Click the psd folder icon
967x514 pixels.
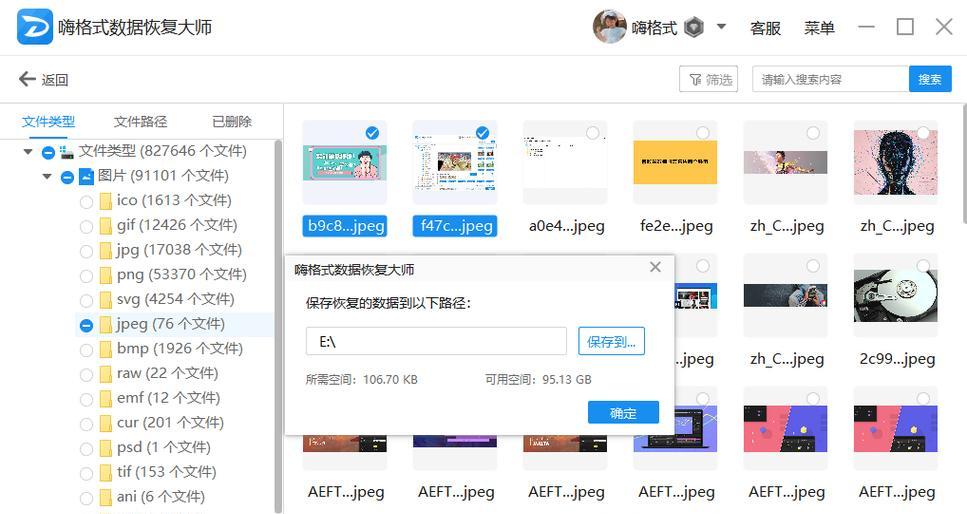(105, 448)
